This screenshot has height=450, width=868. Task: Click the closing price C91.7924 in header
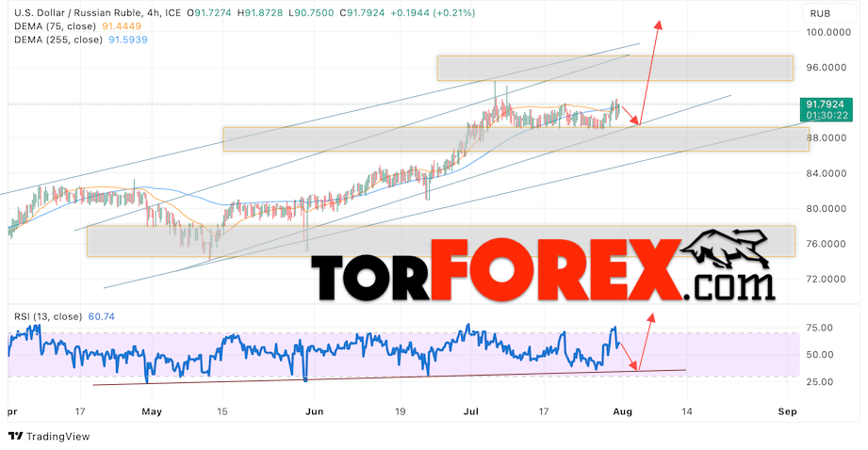pos(362,13)
